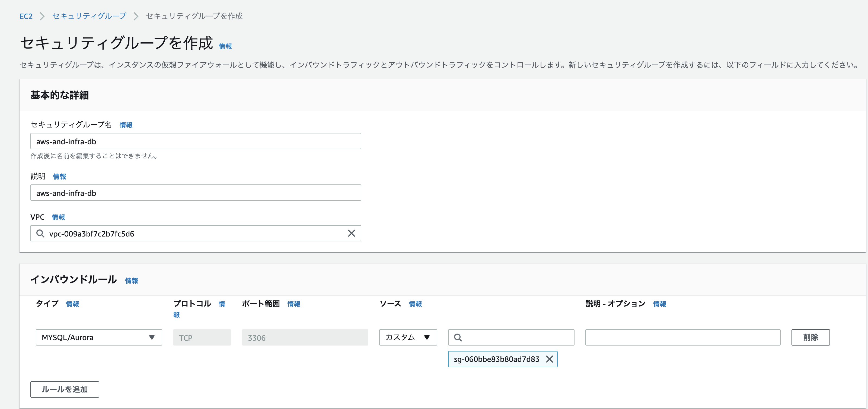Click the rule description optional input field
Image resolution: width=868 pixels, height=409 pixels.
click(682, 337)
